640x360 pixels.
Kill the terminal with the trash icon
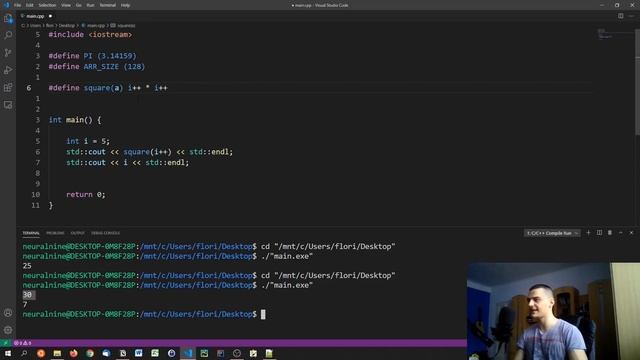click(x=610, y=233)
